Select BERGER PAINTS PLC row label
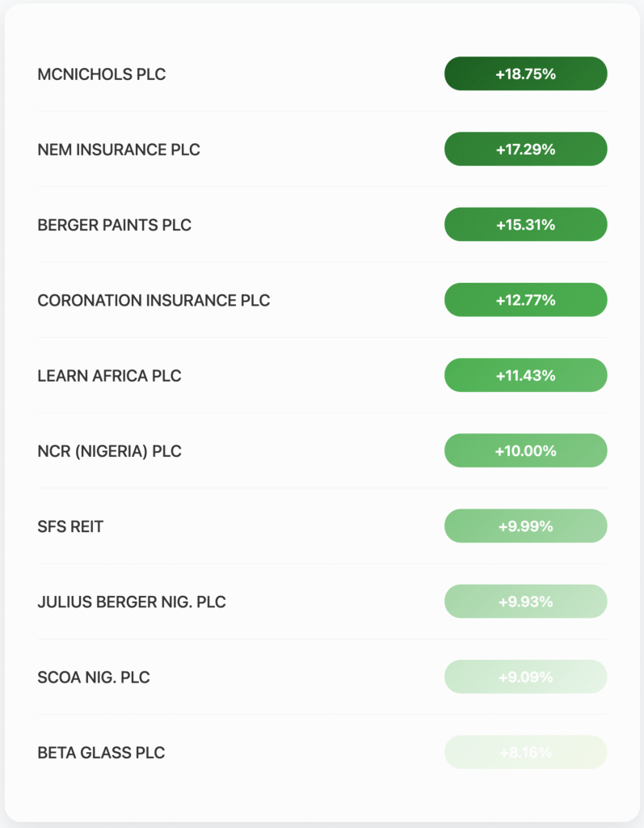The width and height of the screenshot is (644, 828). [x=115, y=225]
